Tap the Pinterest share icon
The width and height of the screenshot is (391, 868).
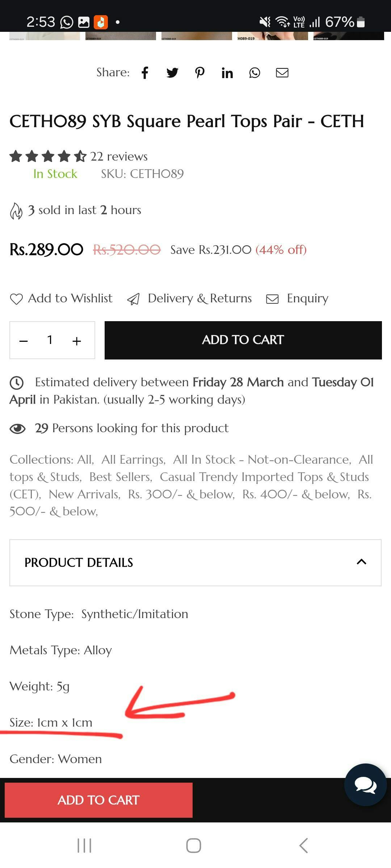(199, 73)
